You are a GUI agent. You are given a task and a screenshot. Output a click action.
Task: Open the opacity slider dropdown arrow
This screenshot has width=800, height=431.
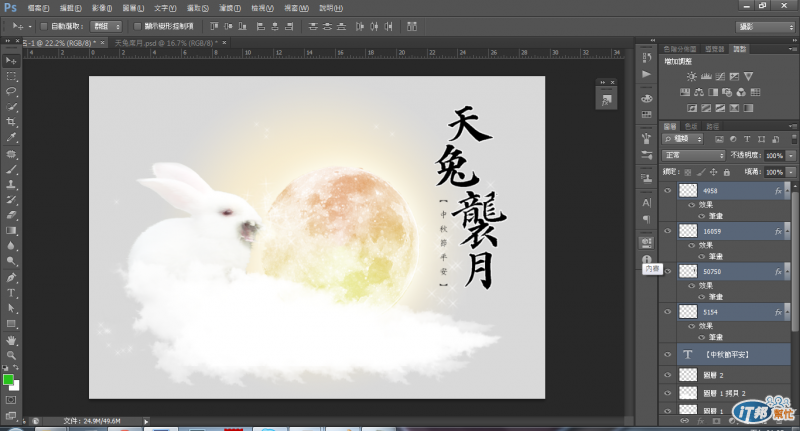791,156
